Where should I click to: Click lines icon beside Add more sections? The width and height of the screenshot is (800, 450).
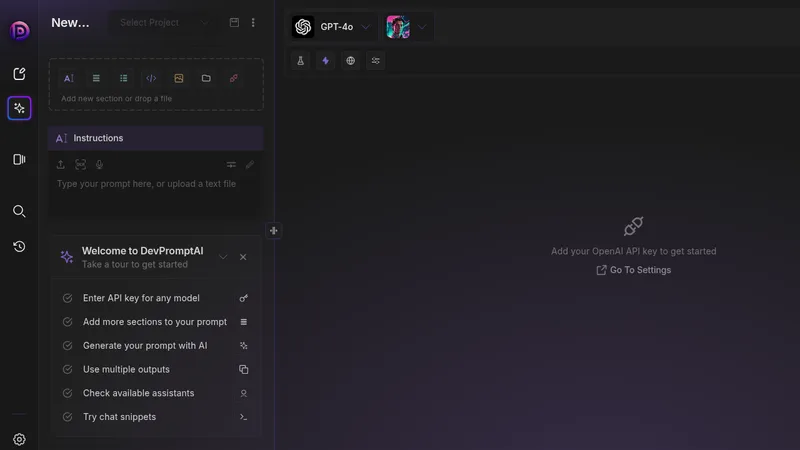(243, 322)
